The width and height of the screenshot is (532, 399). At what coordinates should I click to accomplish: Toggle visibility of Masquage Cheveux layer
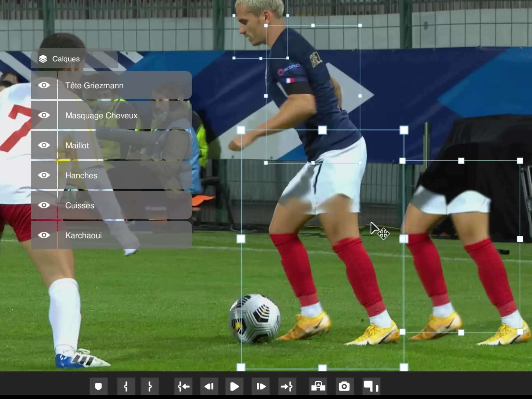pos(44,115)
